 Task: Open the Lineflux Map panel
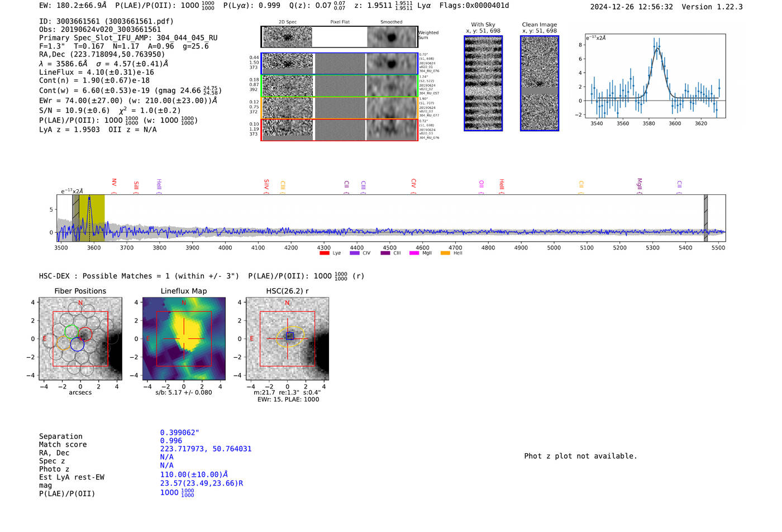184,339
